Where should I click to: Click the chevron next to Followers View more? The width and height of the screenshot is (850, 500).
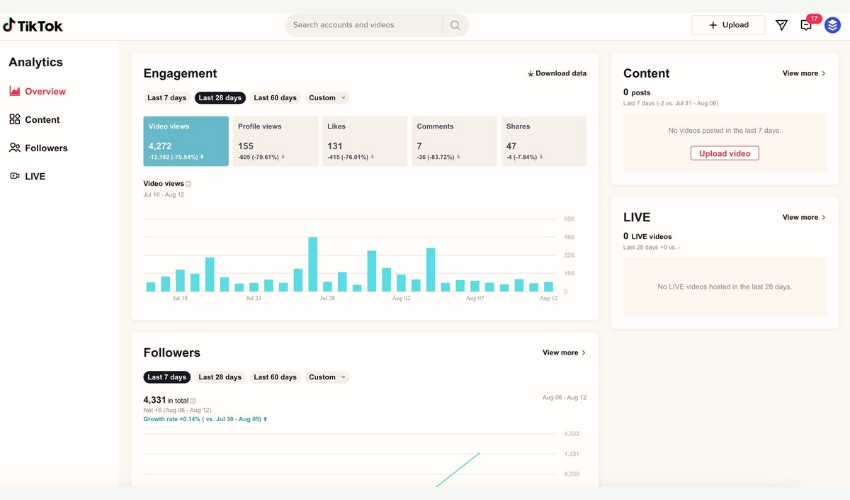tap(584, 352)
